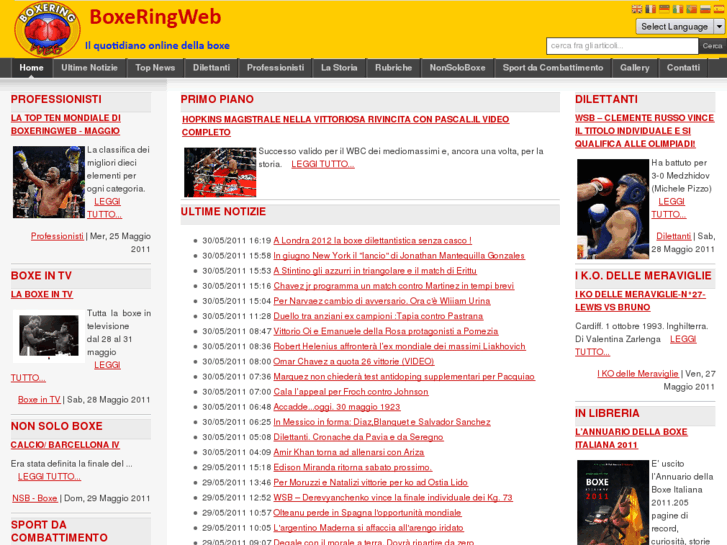The image size is (727, 545).
Task: Open Dilettanti category link dated 28 Maggio
Action: (673, 236)
